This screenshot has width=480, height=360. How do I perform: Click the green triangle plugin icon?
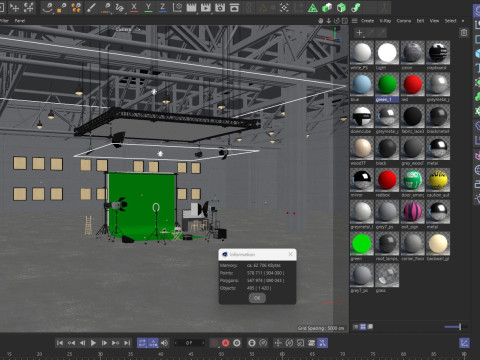(x=312, y=8)
